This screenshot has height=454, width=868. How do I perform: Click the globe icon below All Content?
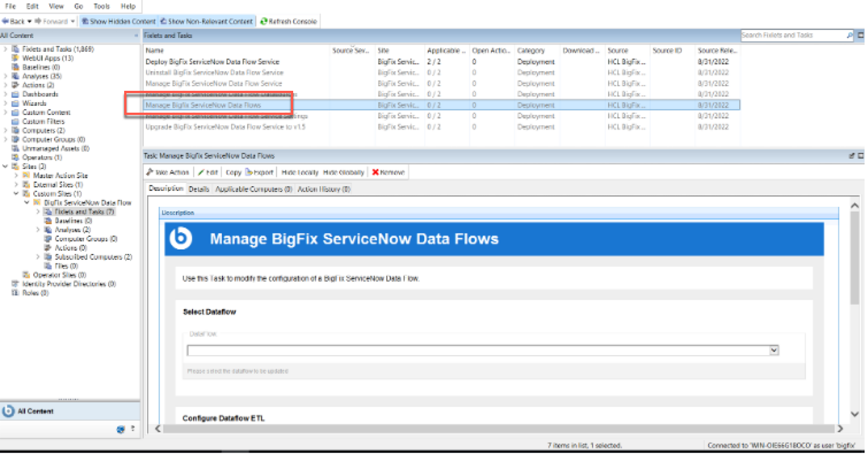[121, 428]
